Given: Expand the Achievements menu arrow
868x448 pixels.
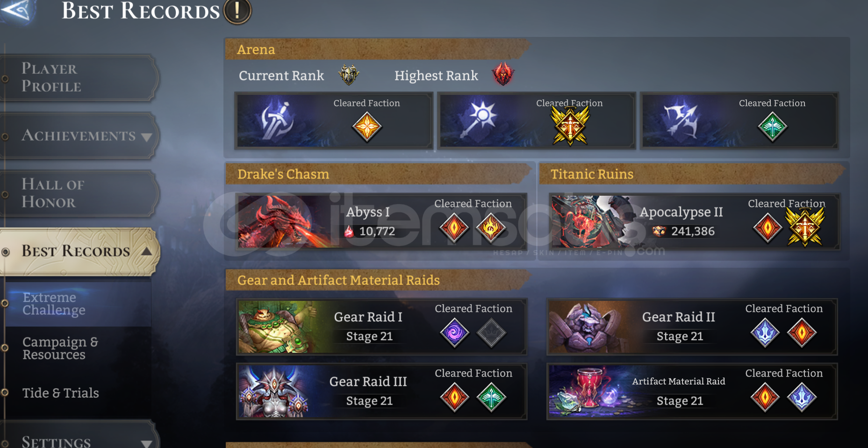Looking at the screenshot, I should pos(147,137).
